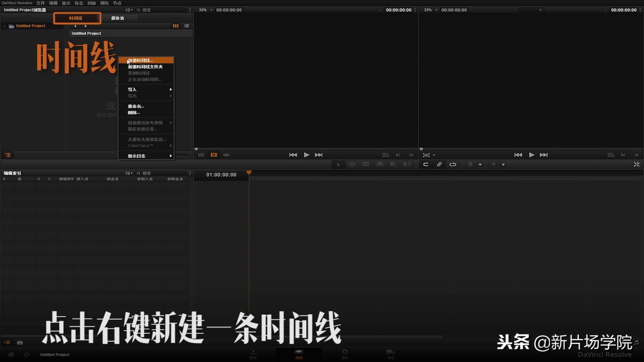Open browser panel options menu
The image size is (644, 362).
(190, 10)
